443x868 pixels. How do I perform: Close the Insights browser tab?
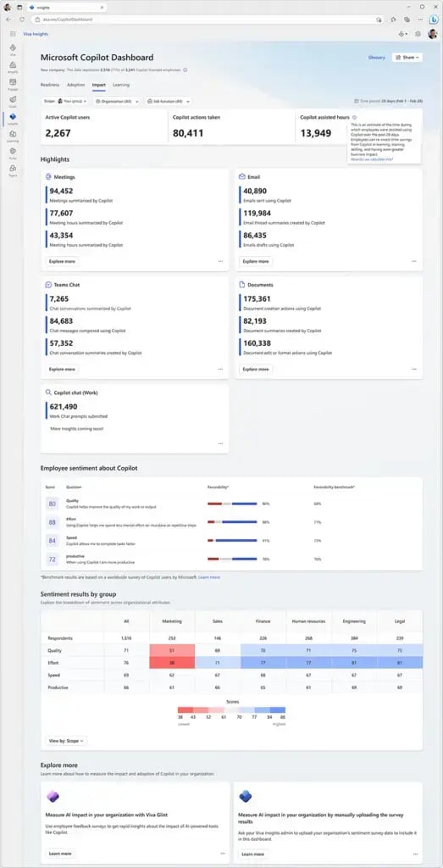(x=101, y=7)
